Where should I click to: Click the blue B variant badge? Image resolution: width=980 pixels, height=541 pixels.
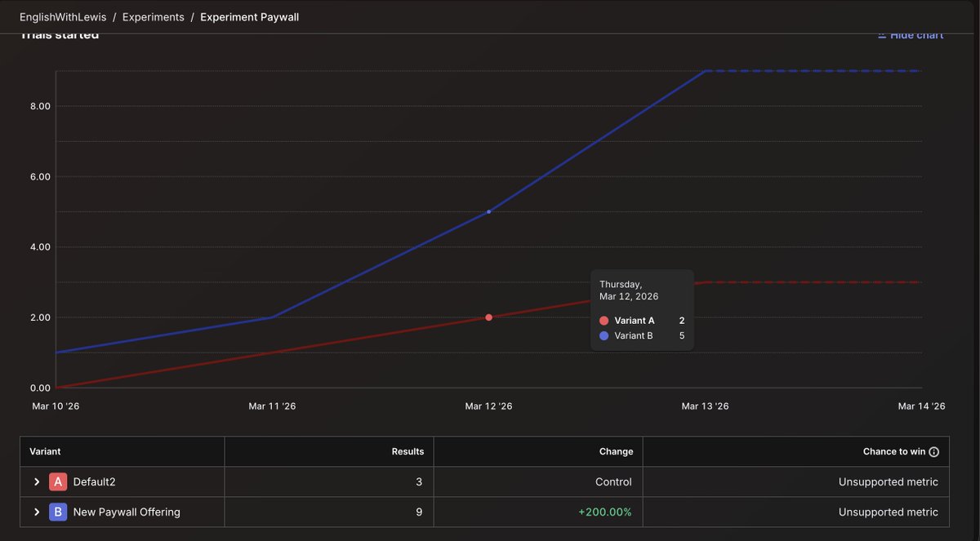[58, 512]
